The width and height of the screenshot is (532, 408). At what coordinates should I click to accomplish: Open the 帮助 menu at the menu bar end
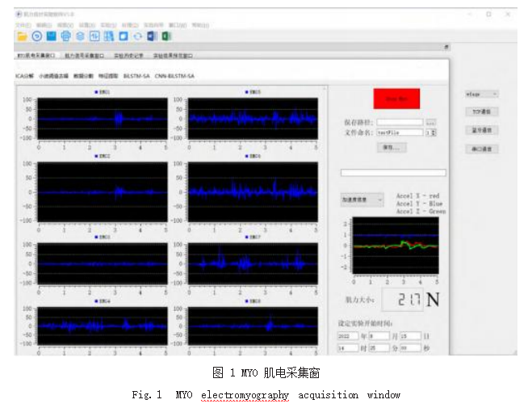coord(200,25)
